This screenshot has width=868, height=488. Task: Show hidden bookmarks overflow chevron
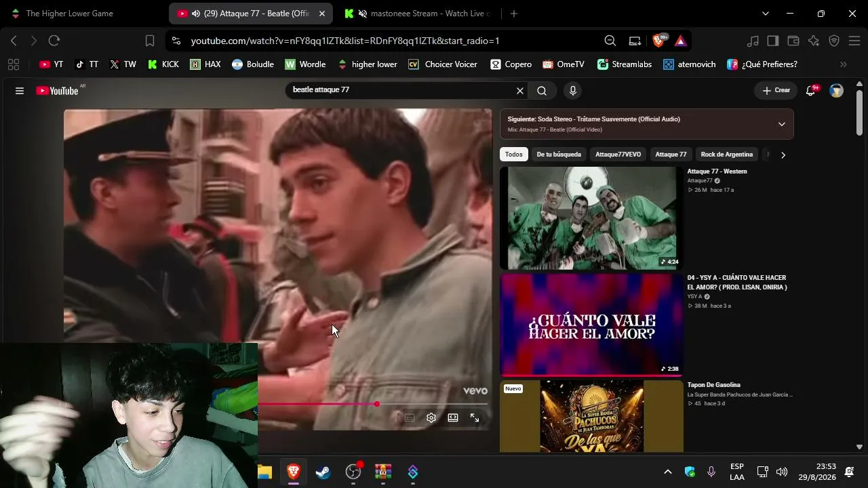pyautogui.click(x=844, y=64)
